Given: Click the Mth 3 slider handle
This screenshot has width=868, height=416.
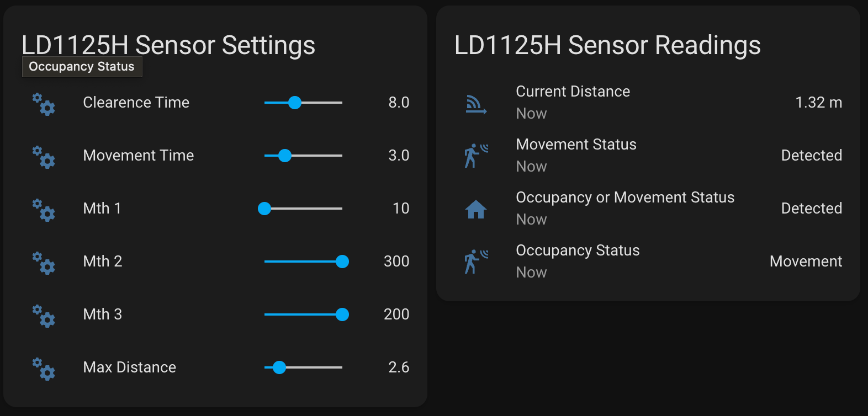Looking at the screenshot, I should (x=342, y=314).
